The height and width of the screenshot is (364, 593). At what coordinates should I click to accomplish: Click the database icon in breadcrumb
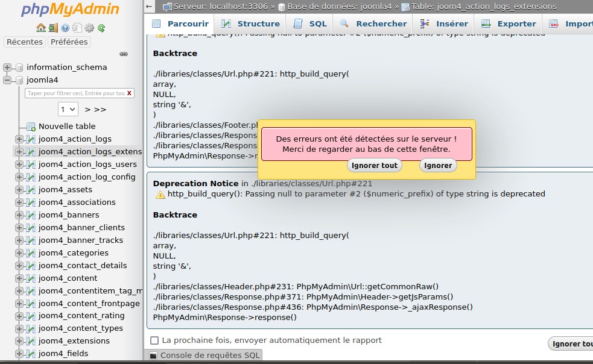click(281, 7)
